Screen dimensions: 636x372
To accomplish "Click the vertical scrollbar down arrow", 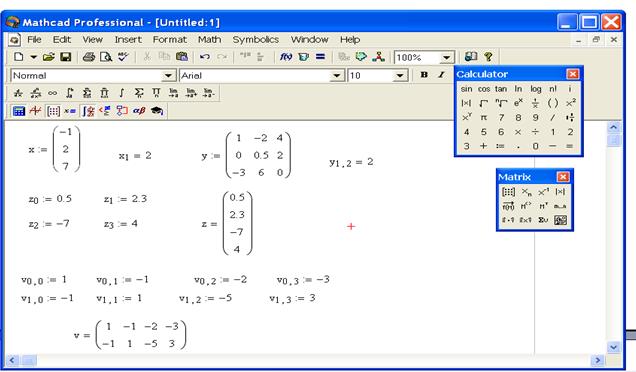I will [x=613, y=347].
